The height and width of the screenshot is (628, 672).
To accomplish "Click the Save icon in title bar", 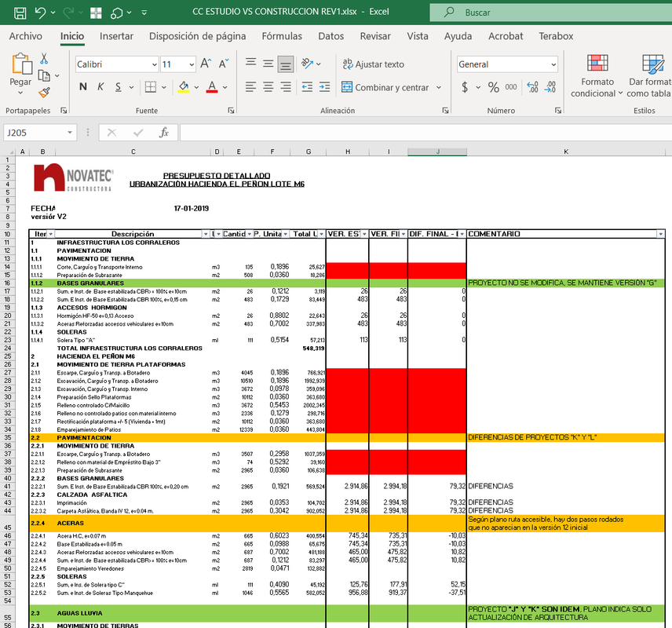I will (x=20, y=13).
